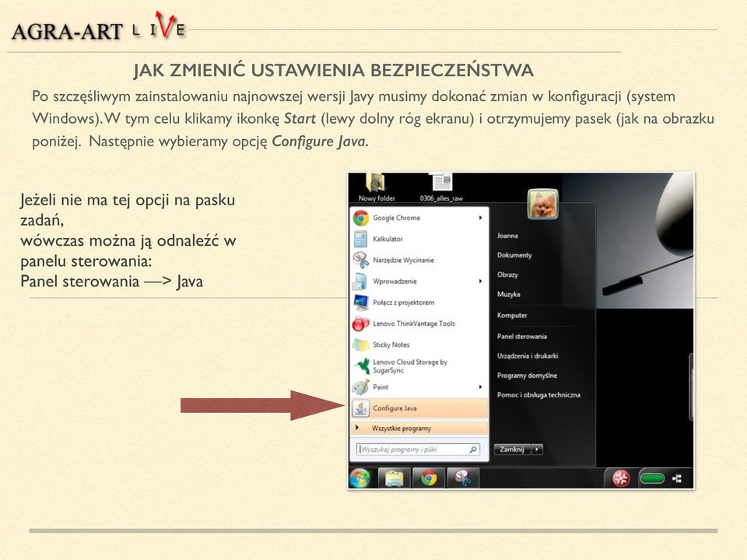This screenshot has height=560, width=747.
Task: Expand the Wszystkie programy arrow
Action: click(x=357, y=428)
